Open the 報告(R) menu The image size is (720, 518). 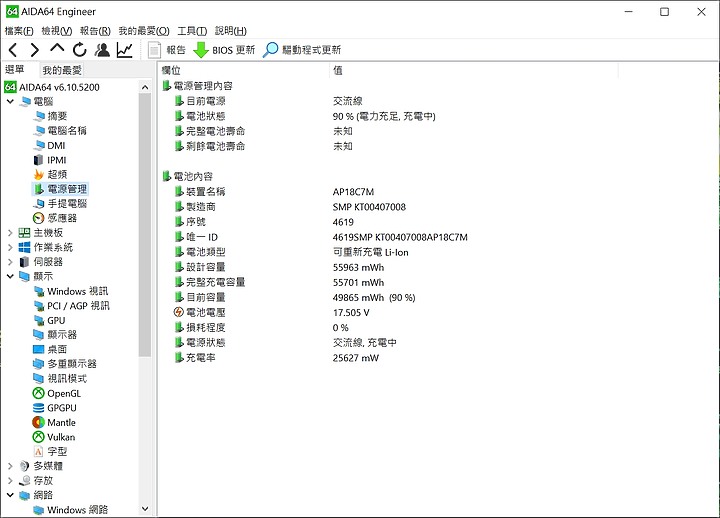95,31
